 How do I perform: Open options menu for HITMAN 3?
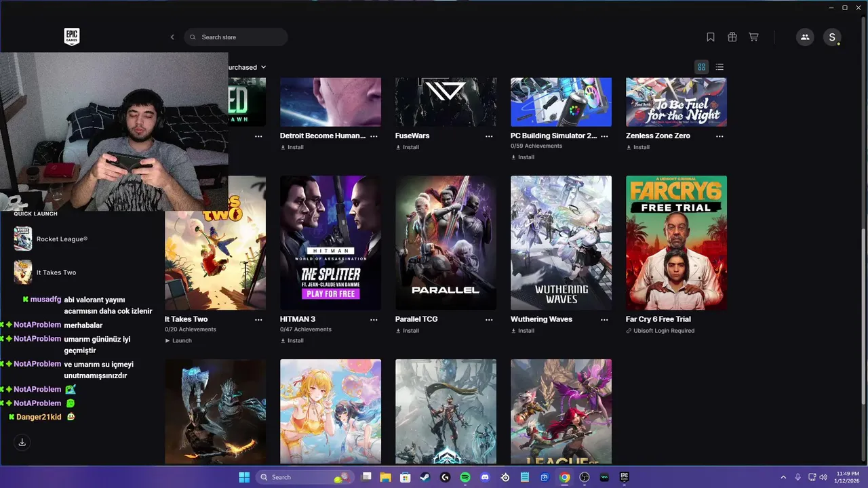pyautogui.click(x=374, y=320)
